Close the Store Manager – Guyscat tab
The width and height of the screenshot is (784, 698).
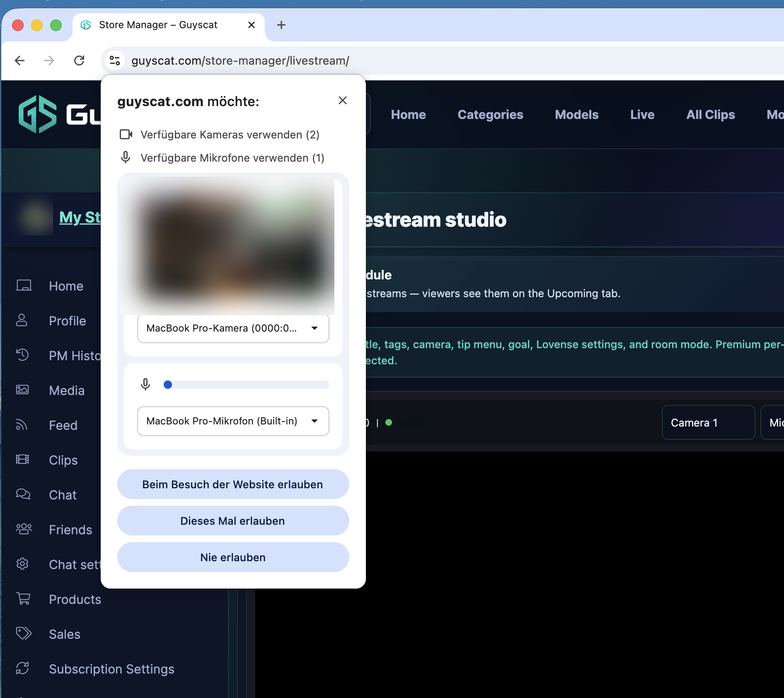(x=251, y=25)
